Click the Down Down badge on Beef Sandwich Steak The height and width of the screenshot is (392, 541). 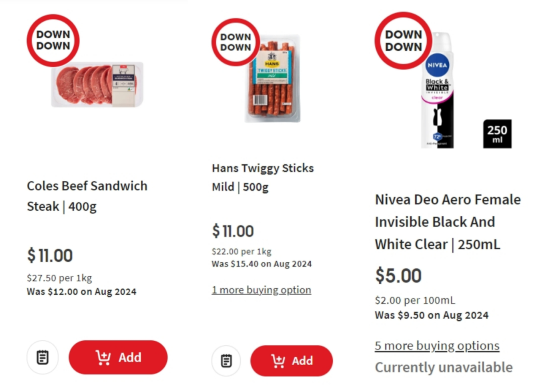tap(53, 40)
